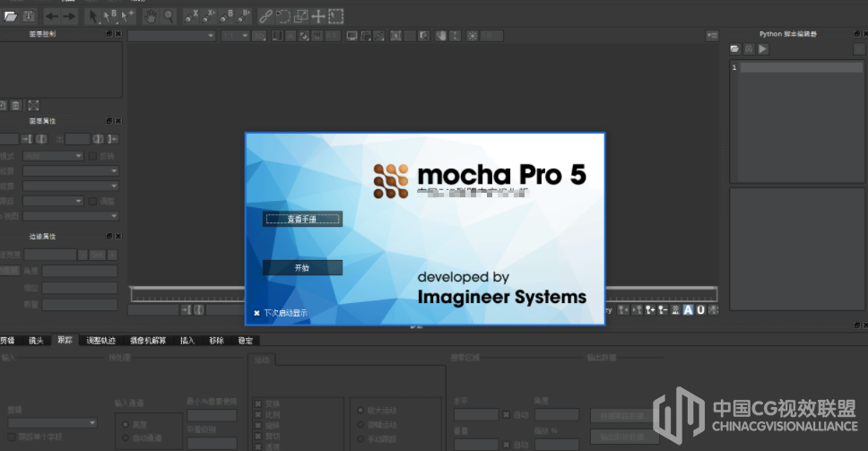Select the dashed marquee selection tool

[336, 17]
